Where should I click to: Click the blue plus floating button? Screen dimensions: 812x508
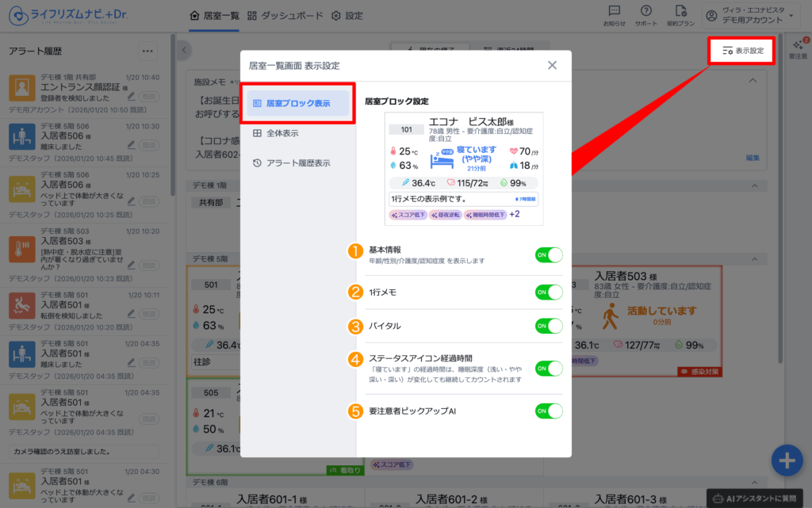point(786,460)
